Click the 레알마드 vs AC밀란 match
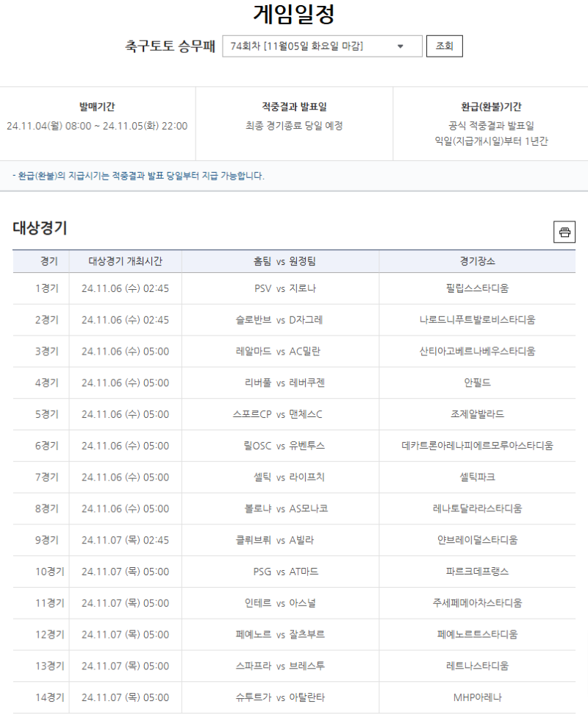Screen dimensions: 588x715 click(x=278, y=351)
